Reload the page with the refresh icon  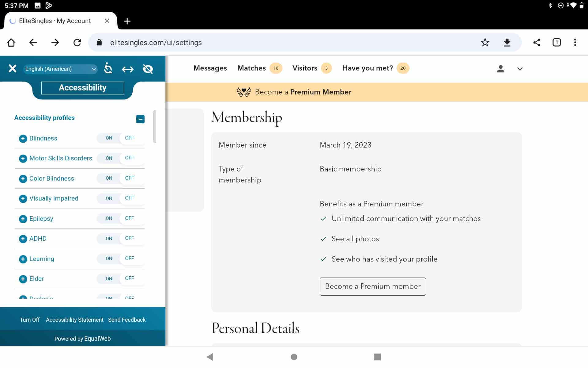[77, 42]
